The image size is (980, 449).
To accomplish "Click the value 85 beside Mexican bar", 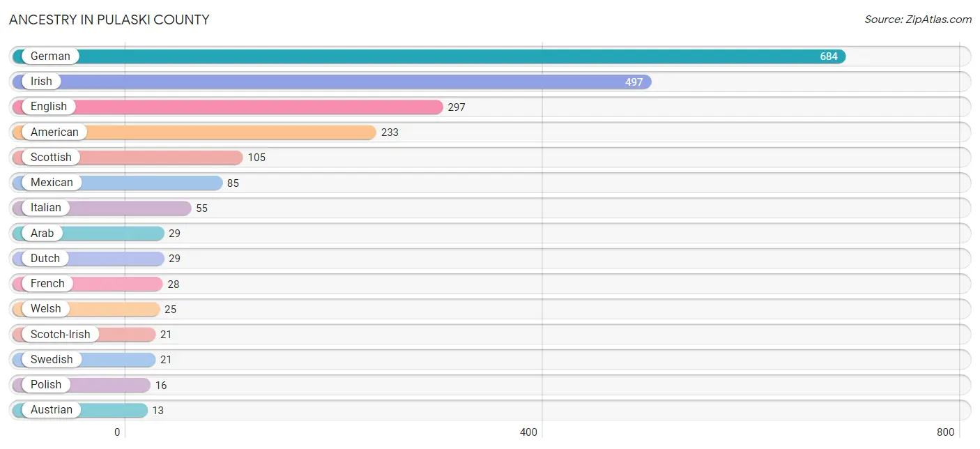I will 233,183.
